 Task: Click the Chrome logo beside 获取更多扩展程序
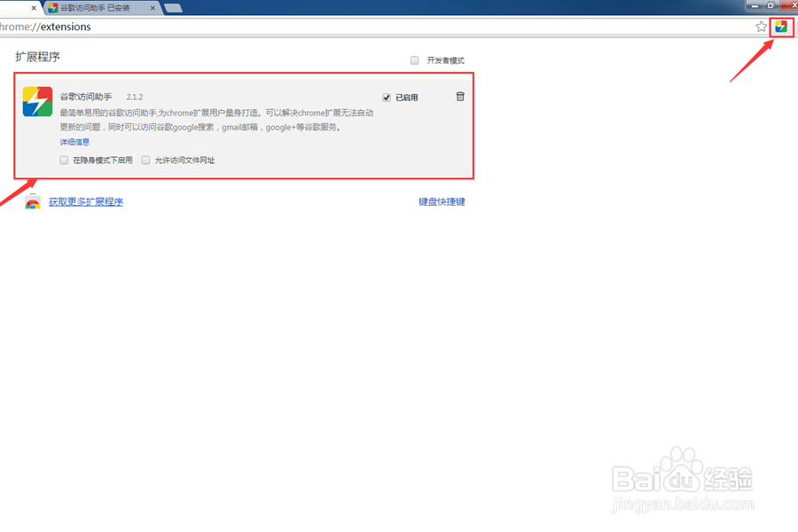(33, 201)
